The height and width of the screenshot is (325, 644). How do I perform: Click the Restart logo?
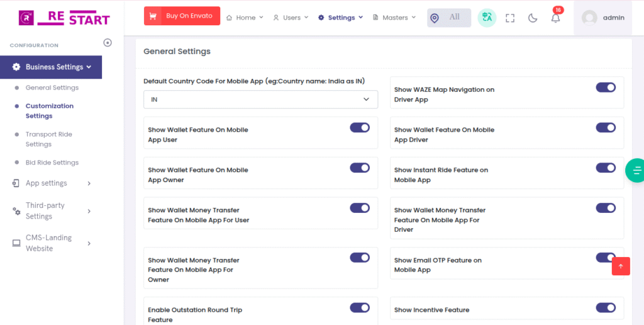64,18
